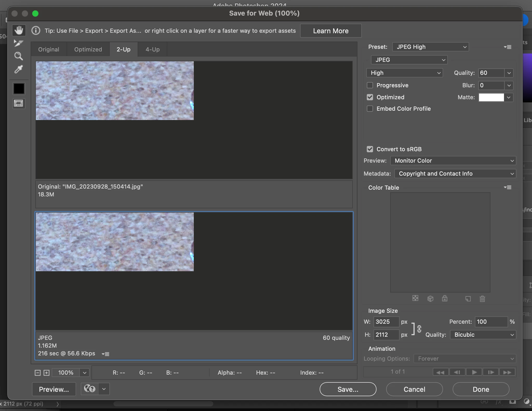Open the Color Table palette menu
This screenshot has height=411, width=532.
click(x=508, y=187)
